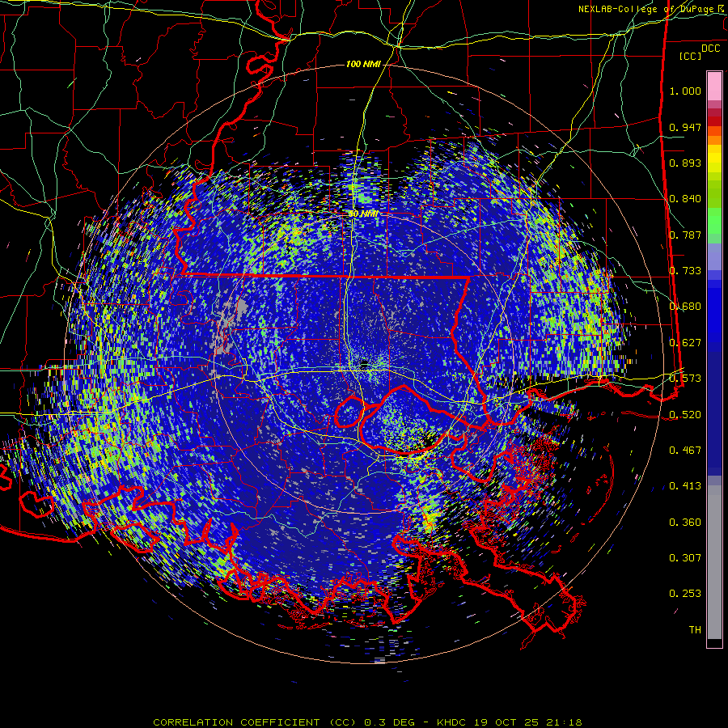This screenshot has height=728, width=728.
Task: Pick the red segment of the color bar
Action: (x=714, y=121)
